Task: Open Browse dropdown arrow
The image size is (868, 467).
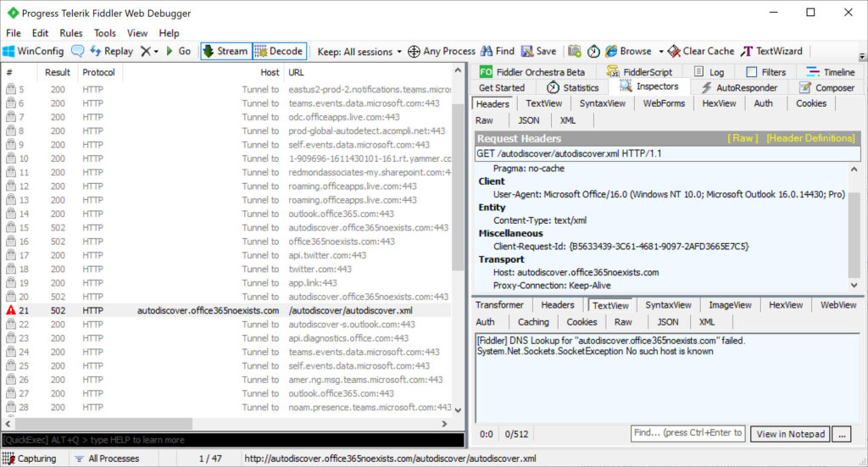Action: 661,52
